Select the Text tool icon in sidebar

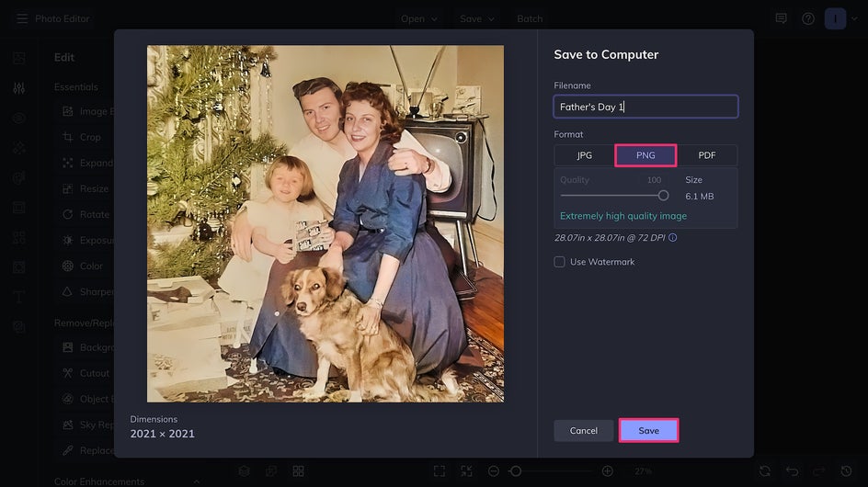coord(18,297)
